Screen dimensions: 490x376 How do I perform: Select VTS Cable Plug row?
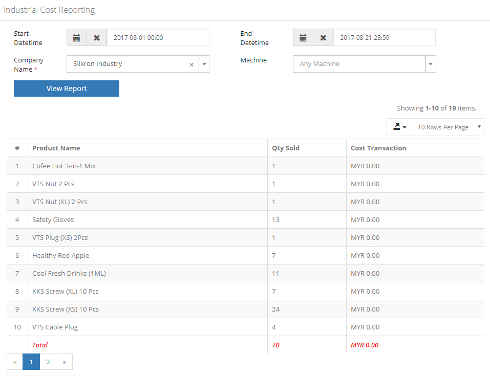pyautogui.click(x=245, y=327)
